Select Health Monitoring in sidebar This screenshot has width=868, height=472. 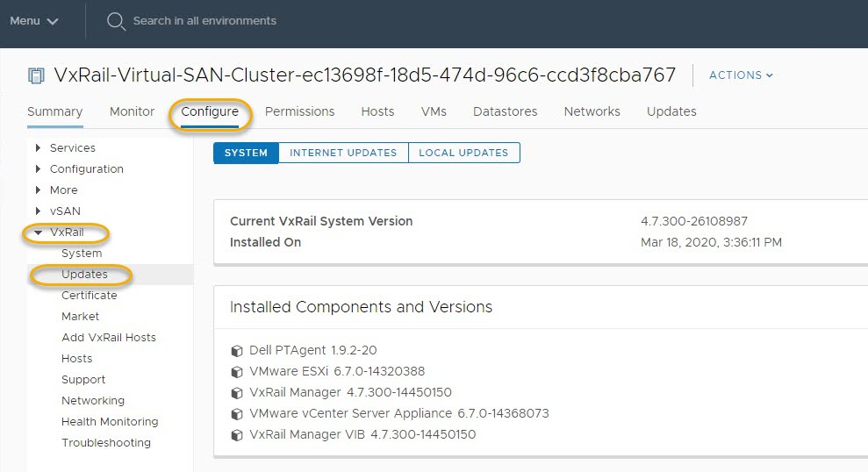(x=110, y=422)
